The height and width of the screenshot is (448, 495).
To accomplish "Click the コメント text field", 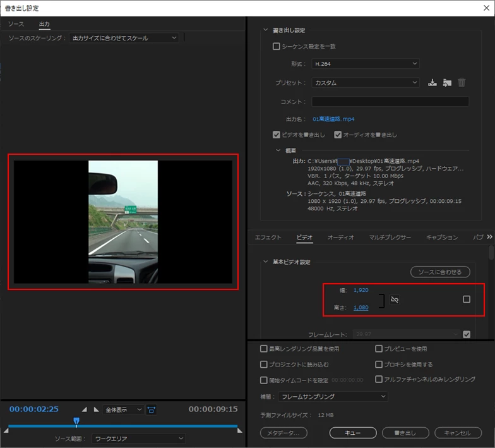I will [390, 102].
